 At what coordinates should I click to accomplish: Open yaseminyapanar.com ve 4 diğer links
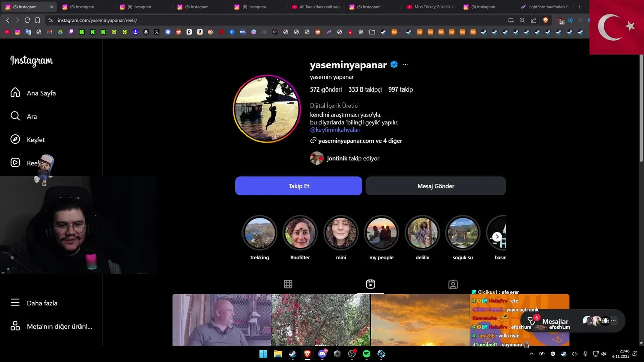click(x=356, y=141)
